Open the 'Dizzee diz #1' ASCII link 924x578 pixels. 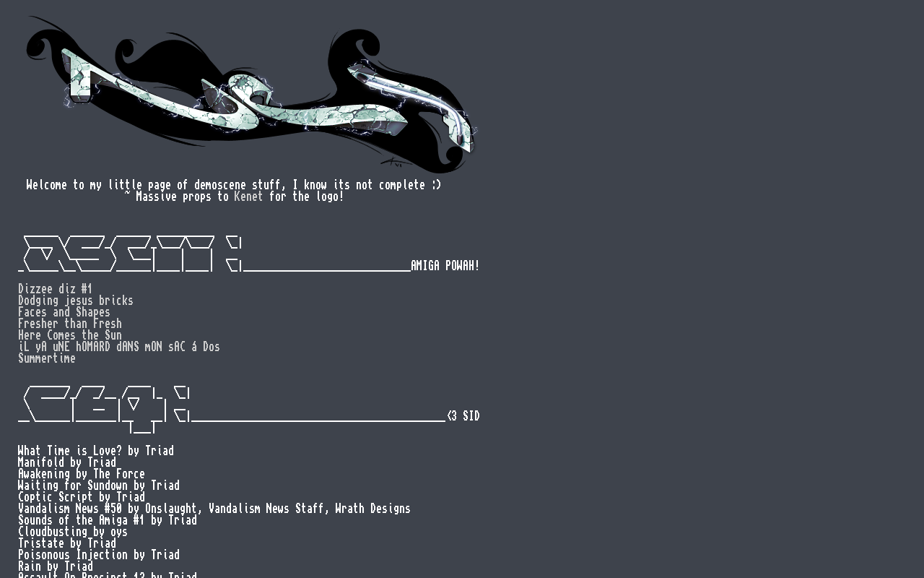[x=56, y=289]
